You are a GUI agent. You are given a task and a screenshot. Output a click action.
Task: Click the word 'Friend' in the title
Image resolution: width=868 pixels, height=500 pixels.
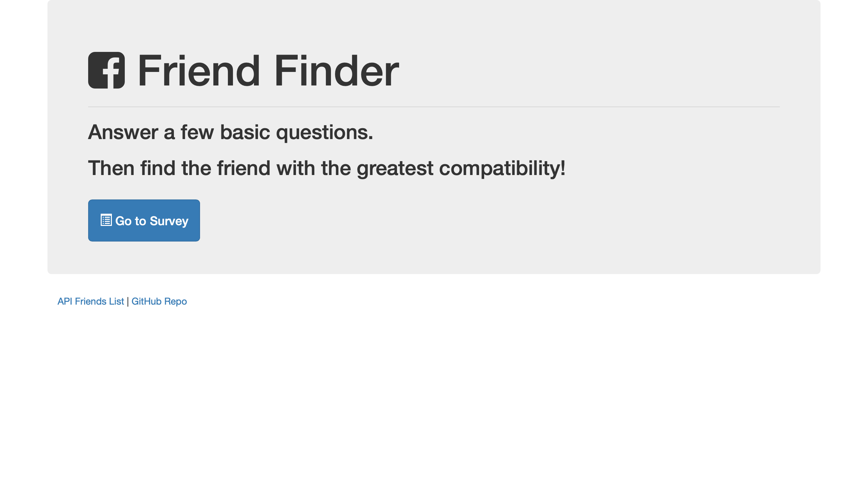click(x=199, y=71)
